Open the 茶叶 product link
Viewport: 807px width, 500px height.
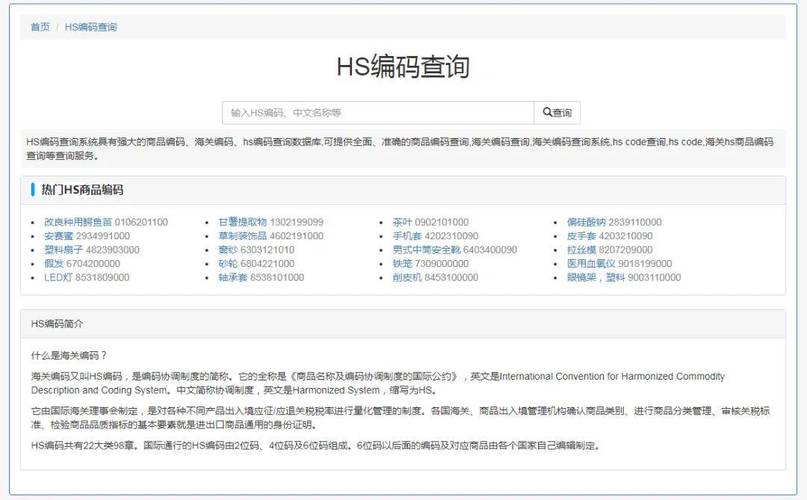[x=402, y=222]
